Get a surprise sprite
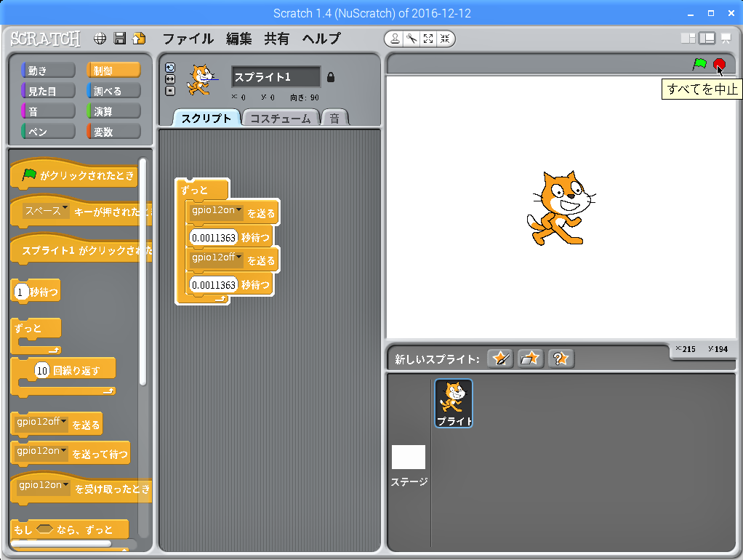Image resolution: width=743 pixels, height=560 pixels. (561, 359)
